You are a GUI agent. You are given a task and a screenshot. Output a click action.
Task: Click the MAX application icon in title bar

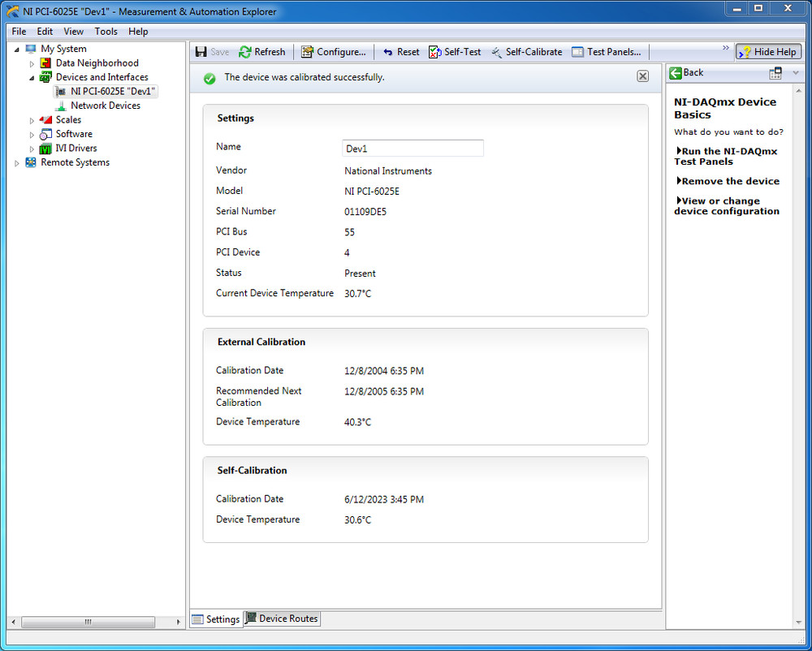tap(12, 11)
